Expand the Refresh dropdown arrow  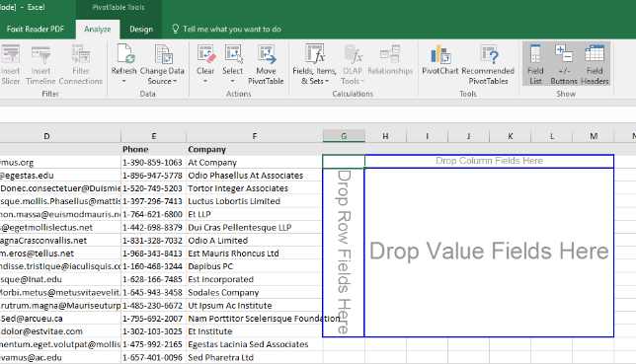[124, 81]
